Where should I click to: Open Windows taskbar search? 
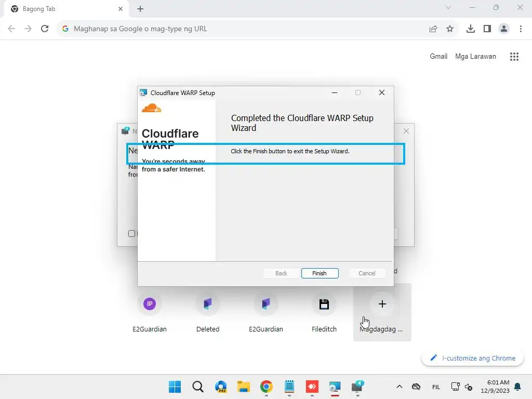(198, 387)
